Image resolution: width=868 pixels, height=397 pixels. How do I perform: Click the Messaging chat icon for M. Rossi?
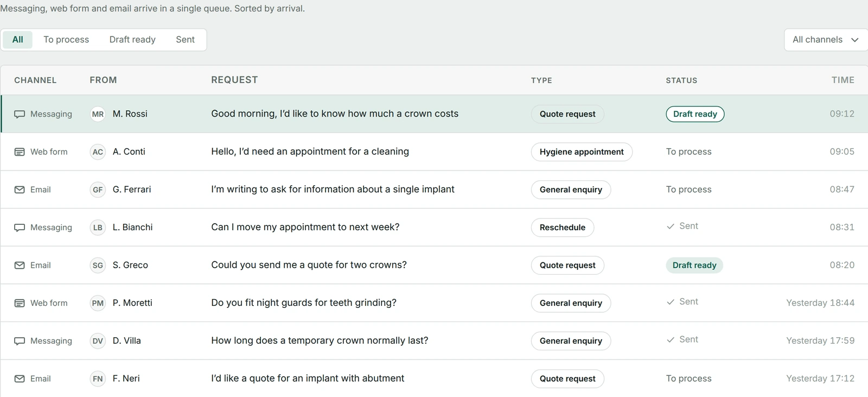(x=20, y=114)
